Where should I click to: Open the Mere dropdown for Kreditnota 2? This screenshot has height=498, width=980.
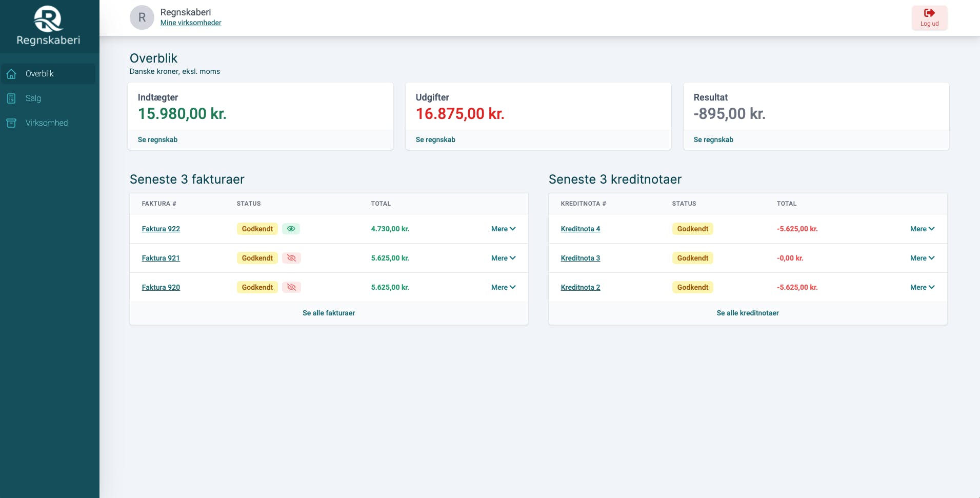[x=922, y=287]
